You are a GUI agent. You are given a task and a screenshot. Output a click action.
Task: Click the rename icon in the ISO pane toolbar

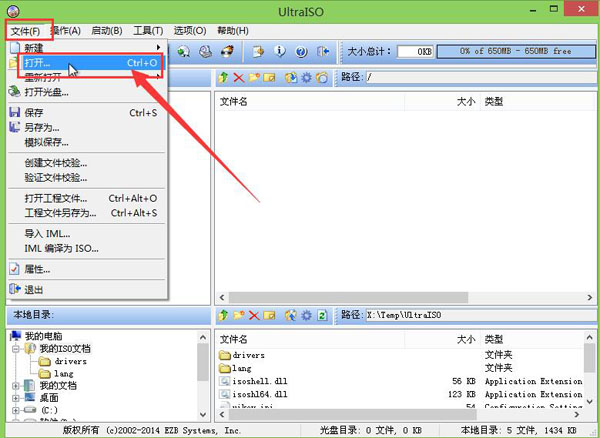pyautogui.click(x=269, y=78)
